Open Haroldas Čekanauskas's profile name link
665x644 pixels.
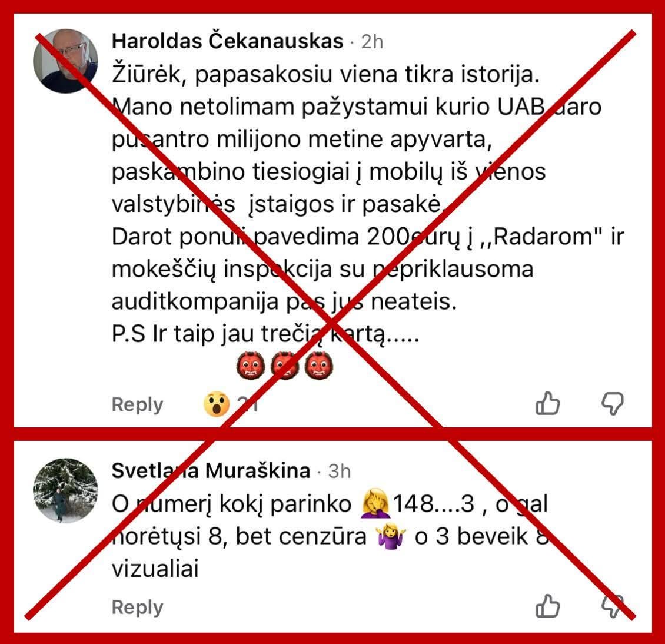(227, 42)
